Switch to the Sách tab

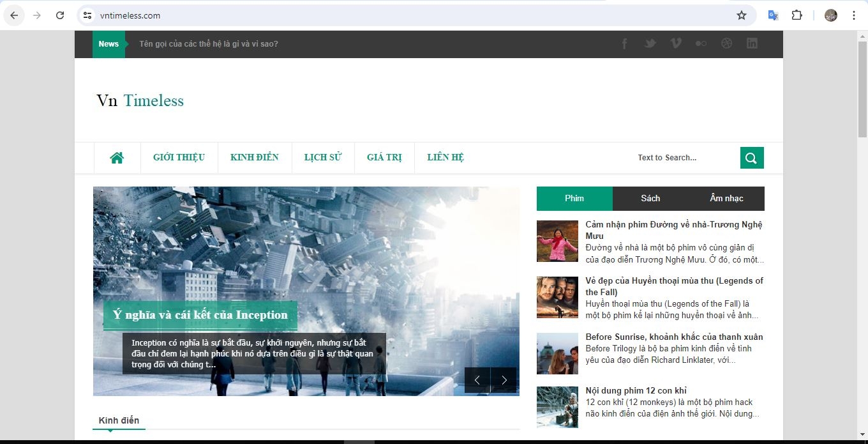tap(650, 199)
